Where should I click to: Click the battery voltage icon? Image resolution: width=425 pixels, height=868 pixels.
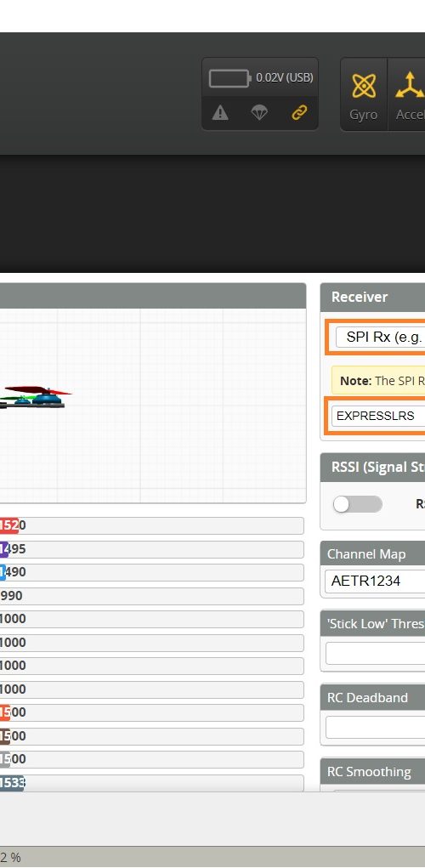point(229,78)
